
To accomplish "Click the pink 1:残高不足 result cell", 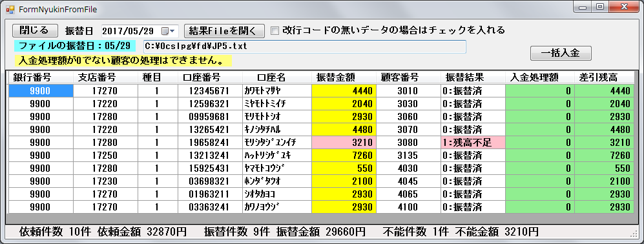I will [x=473, y=143].
